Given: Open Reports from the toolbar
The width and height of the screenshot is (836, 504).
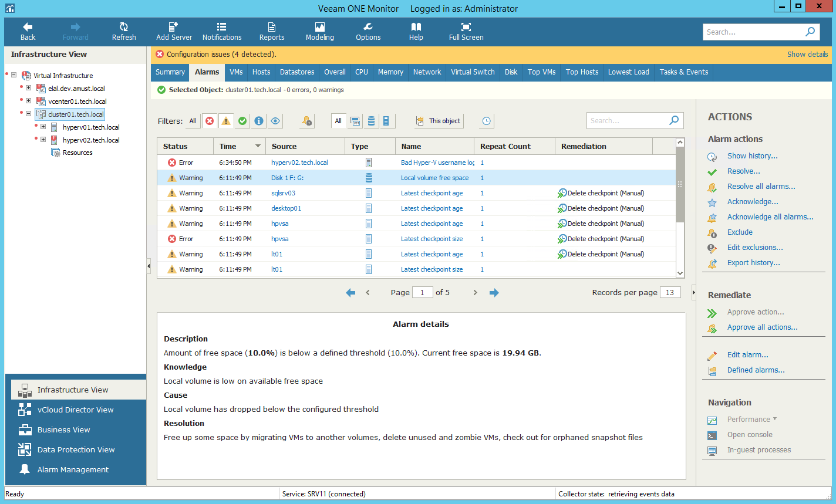Looking at the screenshot, I should [x=272, y=32].
